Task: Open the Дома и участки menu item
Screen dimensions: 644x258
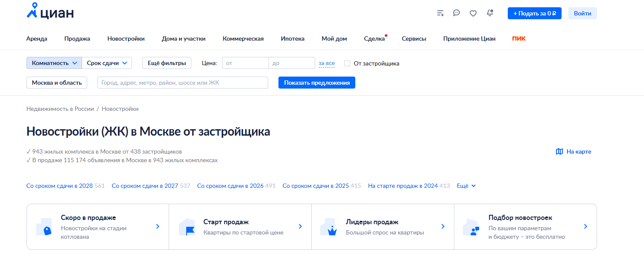Action: [184, 39]
